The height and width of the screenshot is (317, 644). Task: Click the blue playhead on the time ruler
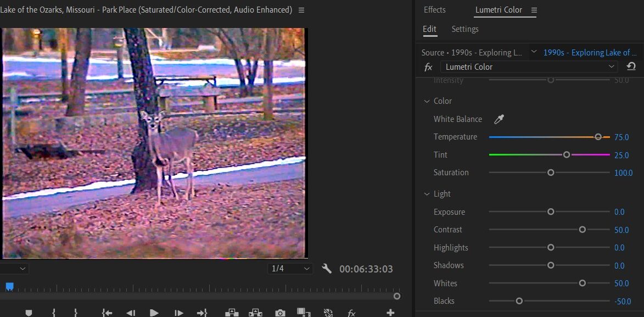click(x=9, y=286)
